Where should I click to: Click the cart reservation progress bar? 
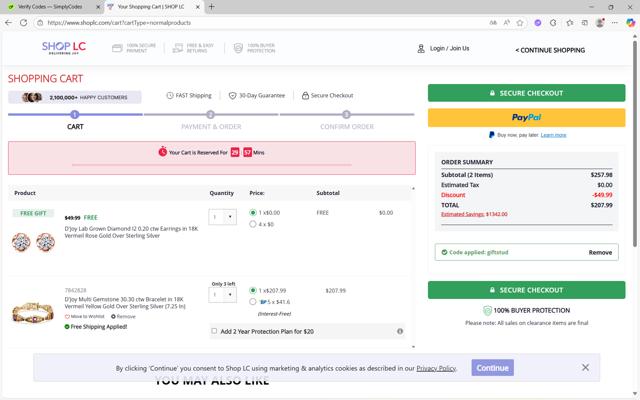211,164
